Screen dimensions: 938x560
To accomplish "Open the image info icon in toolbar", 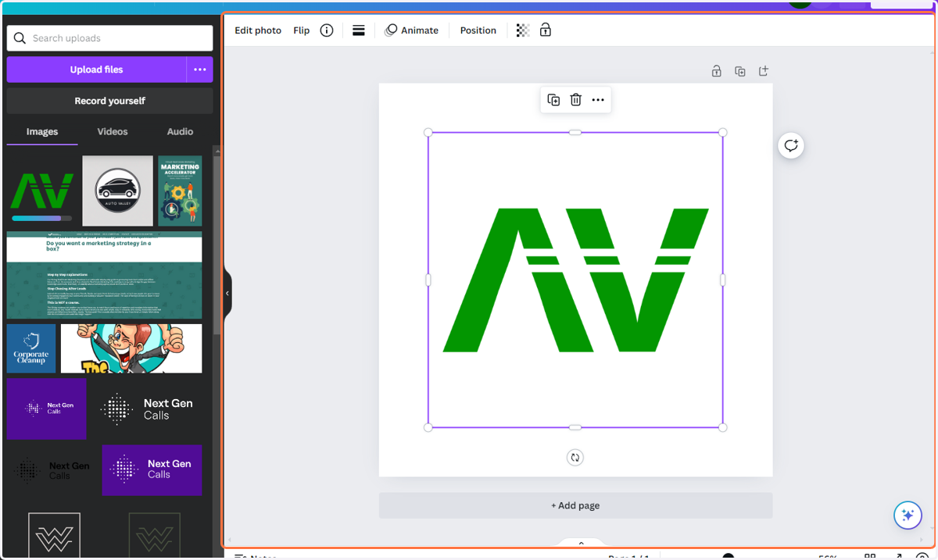I will (x=327, y=30).
